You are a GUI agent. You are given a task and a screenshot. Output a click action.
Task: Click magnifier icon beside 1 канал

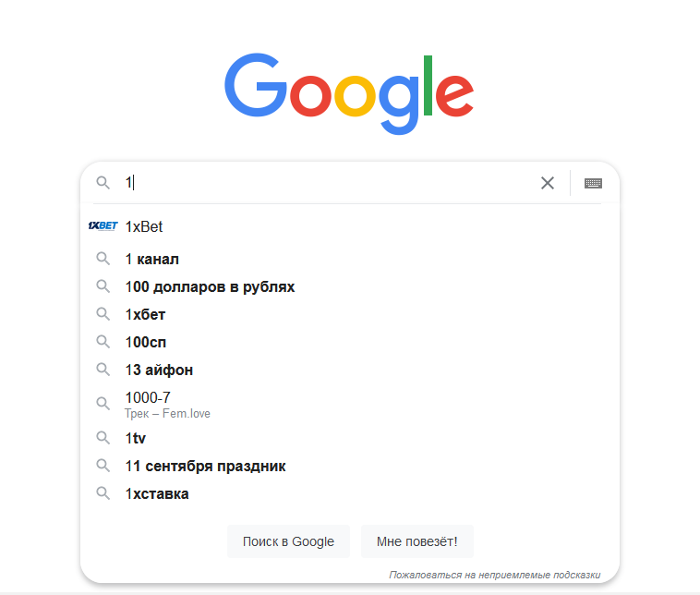click(x=103, y=259)
